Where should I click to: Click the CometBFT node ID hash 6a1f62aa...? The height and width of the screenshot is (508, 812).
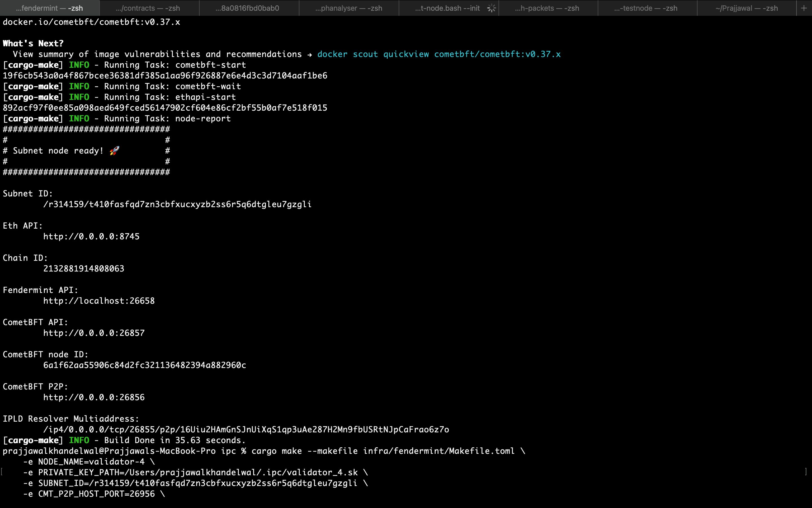[145, 365]
